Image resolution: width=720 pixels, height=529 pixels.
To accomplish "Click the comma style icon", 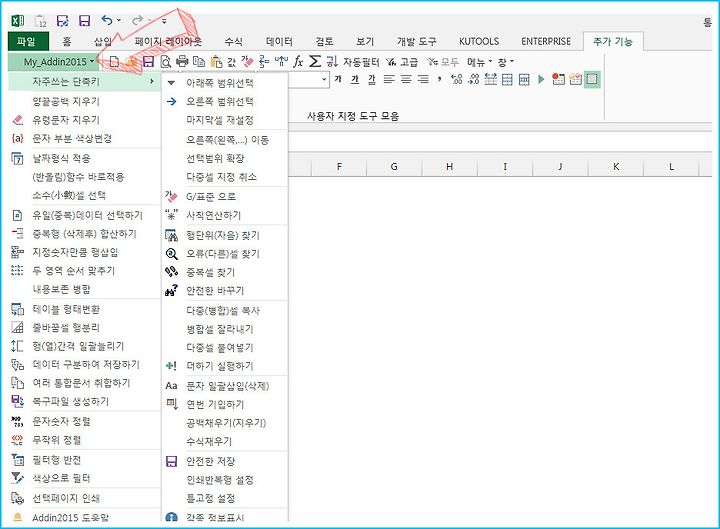I will tap(439, 79).
